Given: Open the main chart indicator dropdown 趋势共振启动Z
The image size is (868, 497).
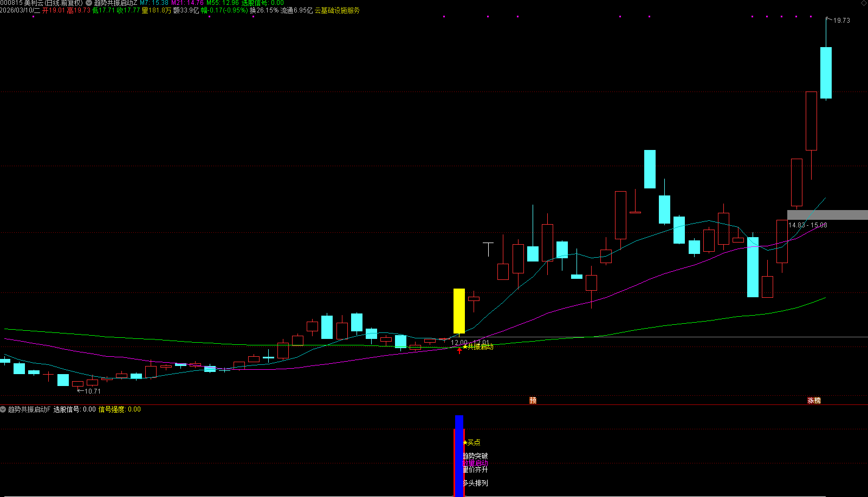Looking at the screenshot, I should click(89, 3).
